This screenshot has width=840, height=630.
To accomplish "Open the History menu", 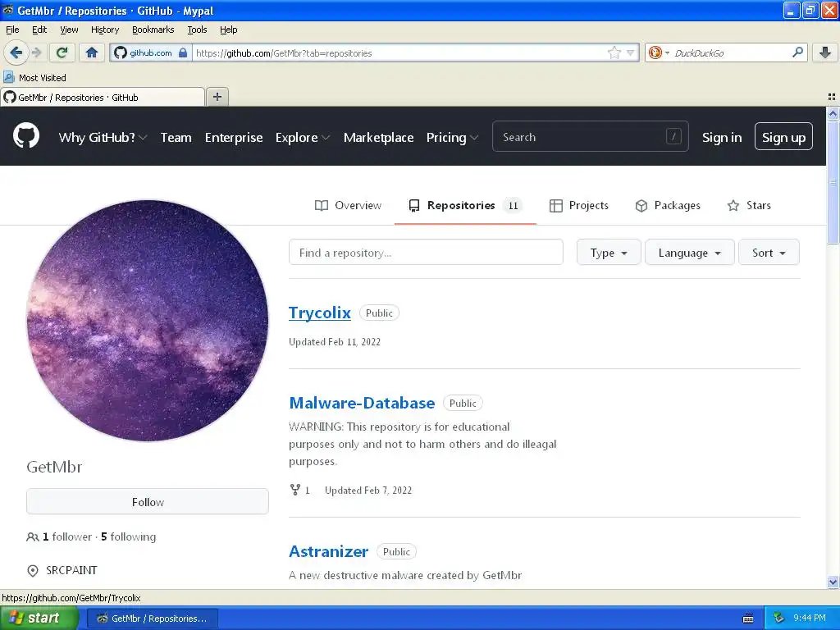I will click(104, 30).
